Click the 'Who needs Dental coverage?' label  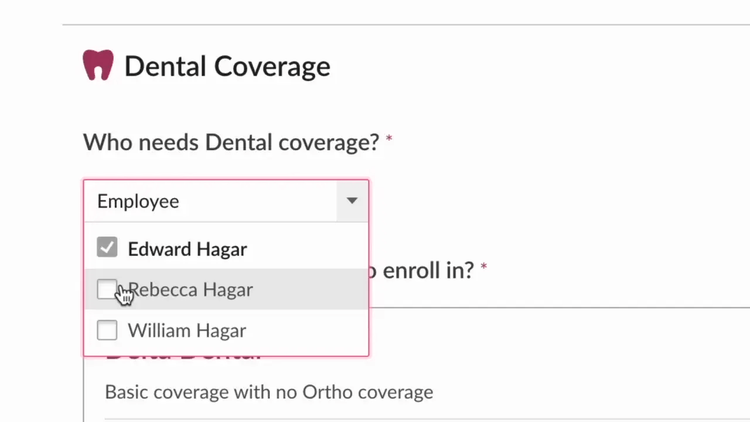pyautogui.click(x=231, y=142)
